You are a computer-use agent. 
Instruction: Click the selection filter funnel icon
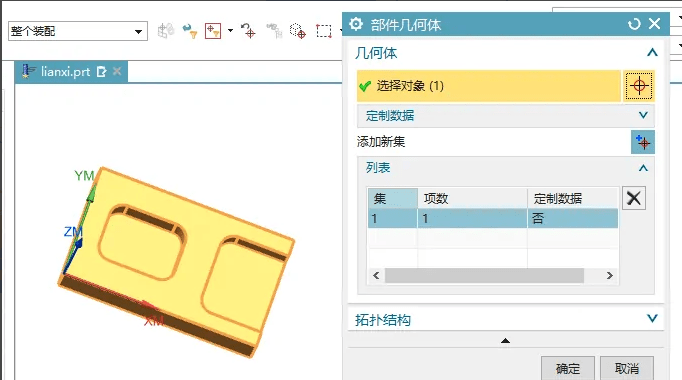pos(190,31)
